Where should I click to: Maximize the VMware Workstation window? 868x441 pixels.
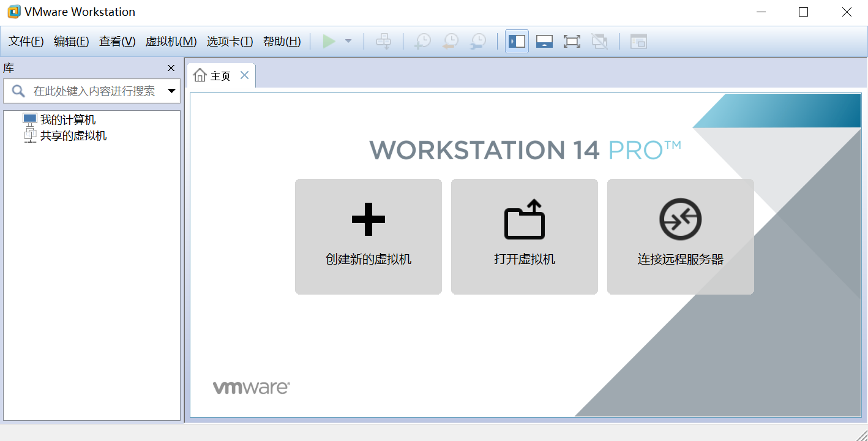tap(804, 12)
